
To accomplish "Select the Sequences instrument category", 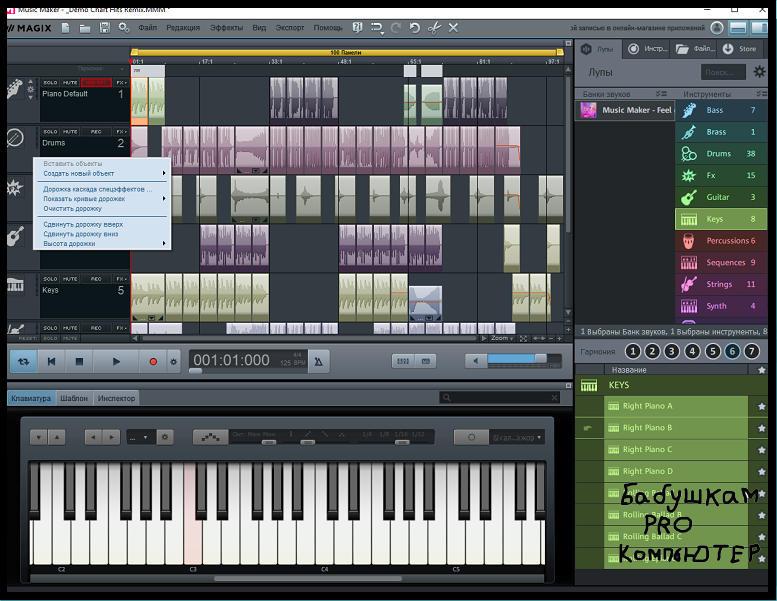I will point(721,263).
